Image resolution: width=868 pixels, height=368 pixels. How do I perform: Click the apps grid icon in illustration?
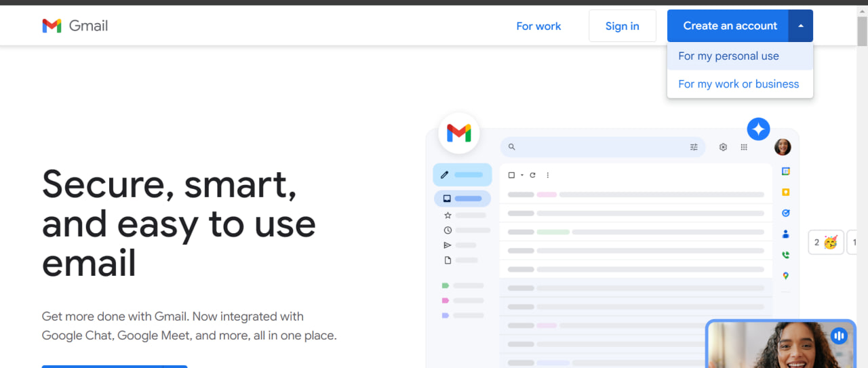(x=744, y=147)
